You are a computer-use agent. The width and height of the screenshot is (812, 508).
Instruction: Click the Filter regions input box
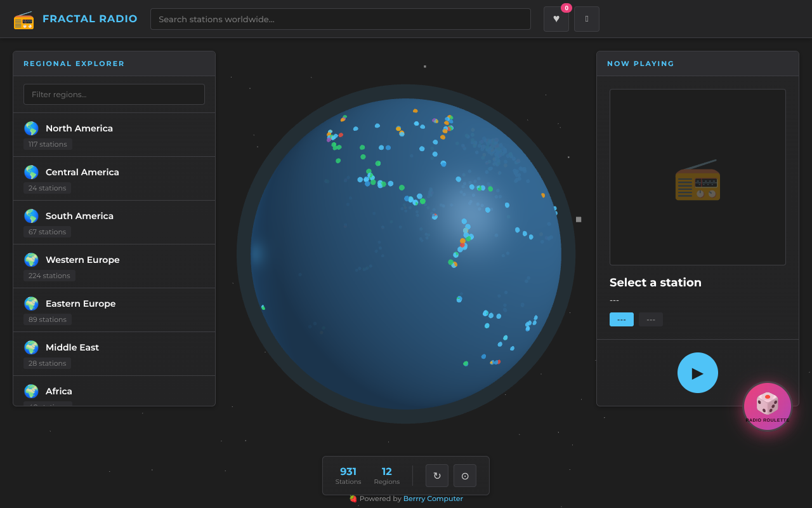114,94
